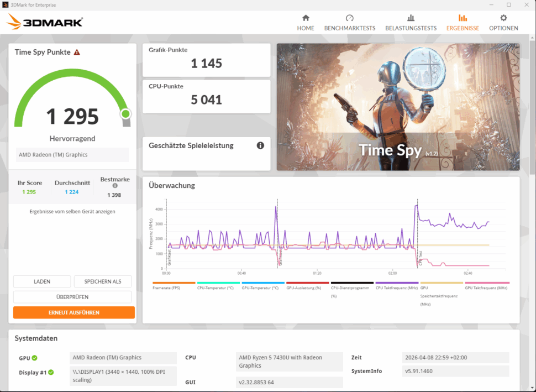Open the Belastungstests chart icon
536x392 pixels.
(411, 18)
